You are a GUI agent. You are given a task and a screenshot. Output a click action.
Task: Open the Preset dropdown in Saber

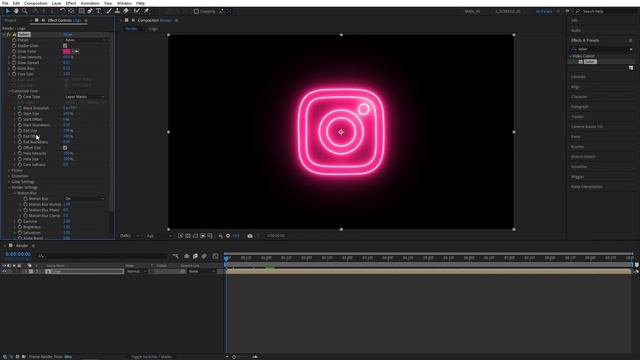[x=85, y=40]
